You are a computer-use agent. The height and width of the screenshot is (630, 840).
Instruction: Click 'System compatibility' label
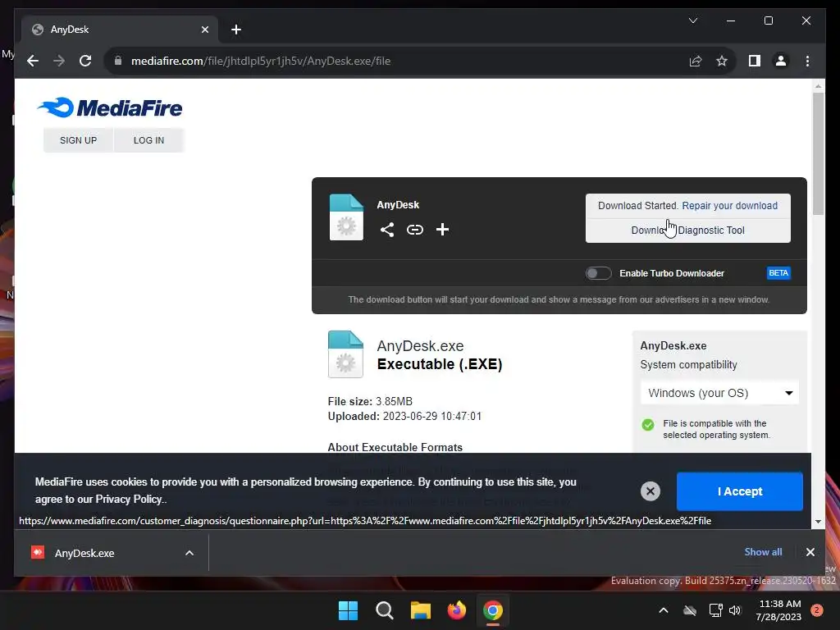pyautogui.click(x=688, y=365)
